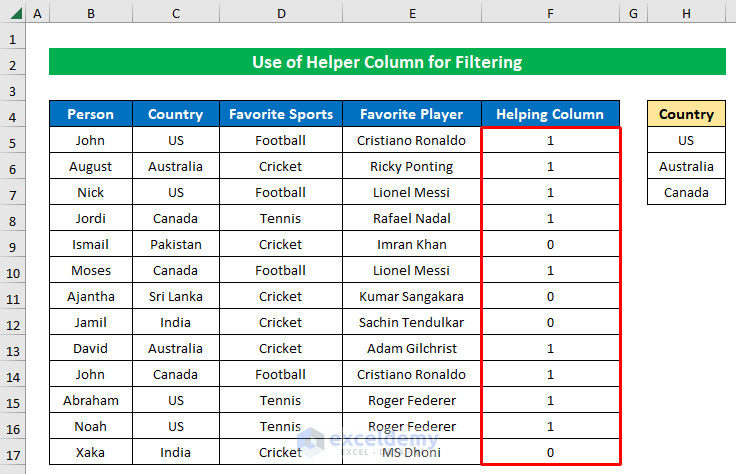Click the Person header cell
736x474 pixels.
click(x=91, y=114)
